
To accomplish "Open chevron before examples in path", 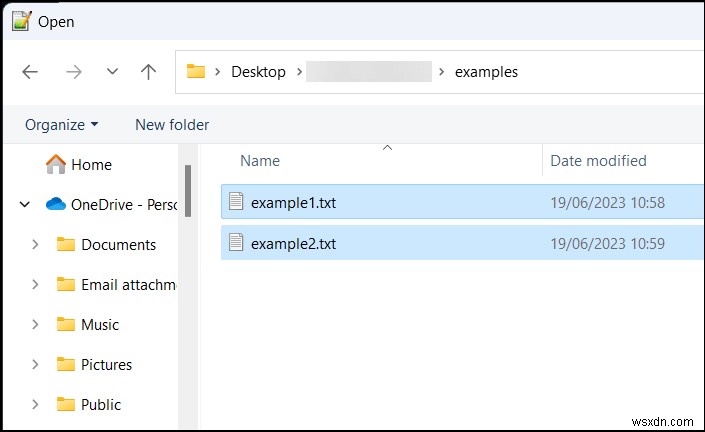I will (442, 72).
